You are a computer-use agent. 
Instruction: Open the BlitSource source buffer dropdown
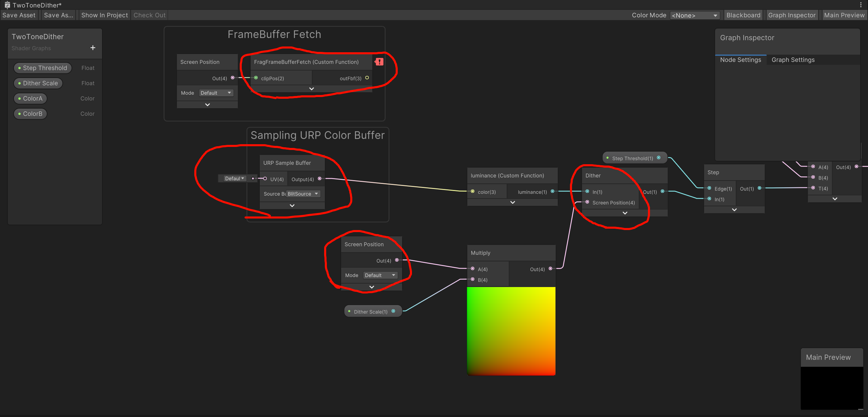click(x=303, y=194)
